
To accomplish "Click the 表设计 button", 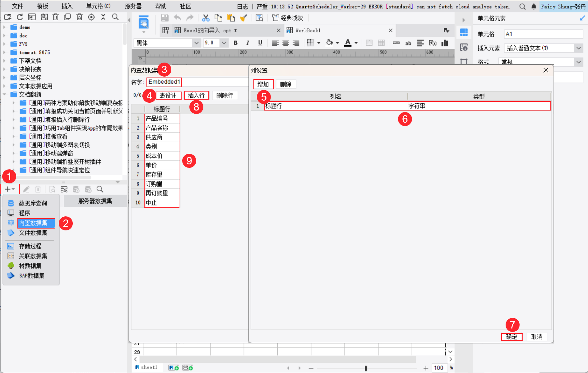I will [168, 96].
